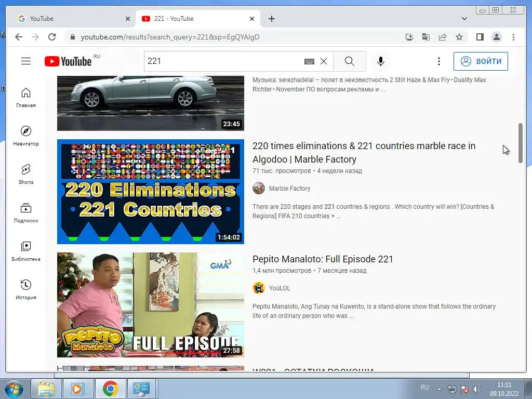Image resolution: width=532 pixels, height=399 pixels.
Task: Go to Главная (Home) in sidebar
Action: pos(26,97)
